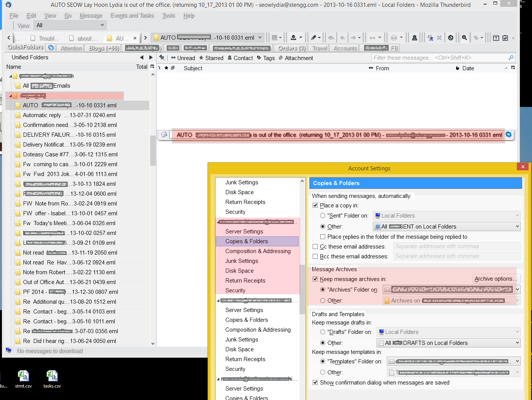532x400 pixels.
Task: Select Composition & Addressing settings item
Action: coord(258,251)
